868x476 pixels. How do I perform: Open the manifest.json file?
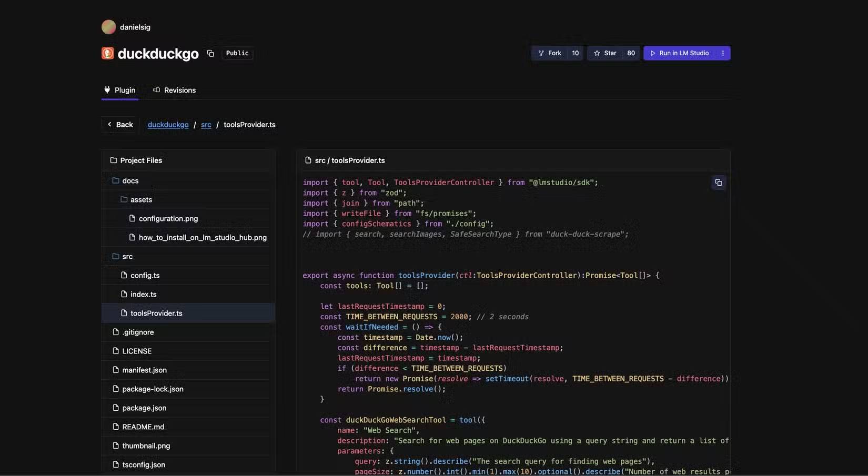tap(145, 370)
